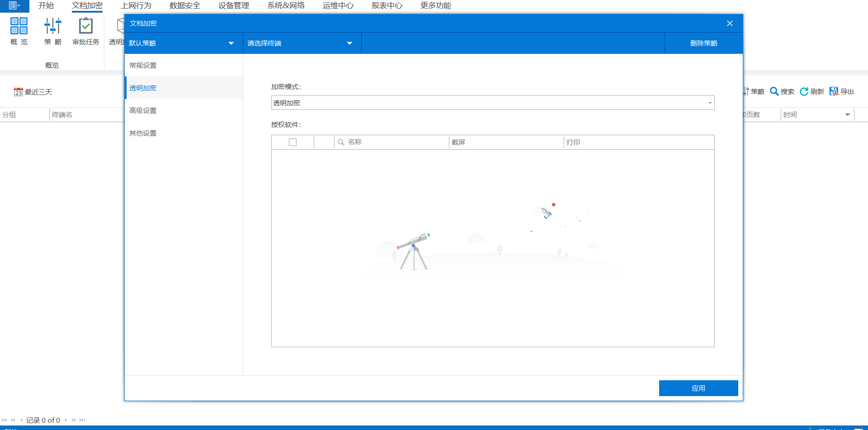Click the 导出 export icon
Image resolution: width=868 pixels, height=430 pixels.
tap(834, 91)
